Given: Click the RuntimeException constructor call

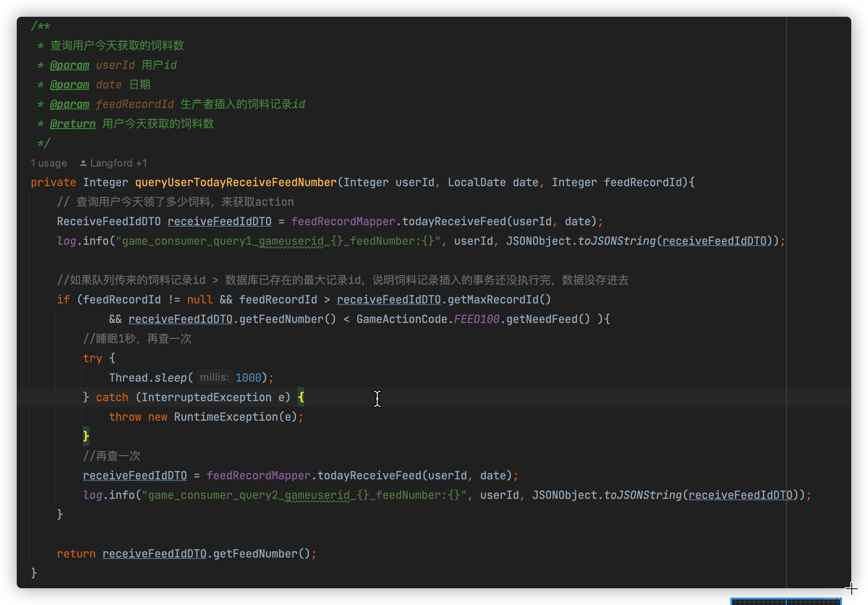Looking at the screenshot, I should [226, 417].
